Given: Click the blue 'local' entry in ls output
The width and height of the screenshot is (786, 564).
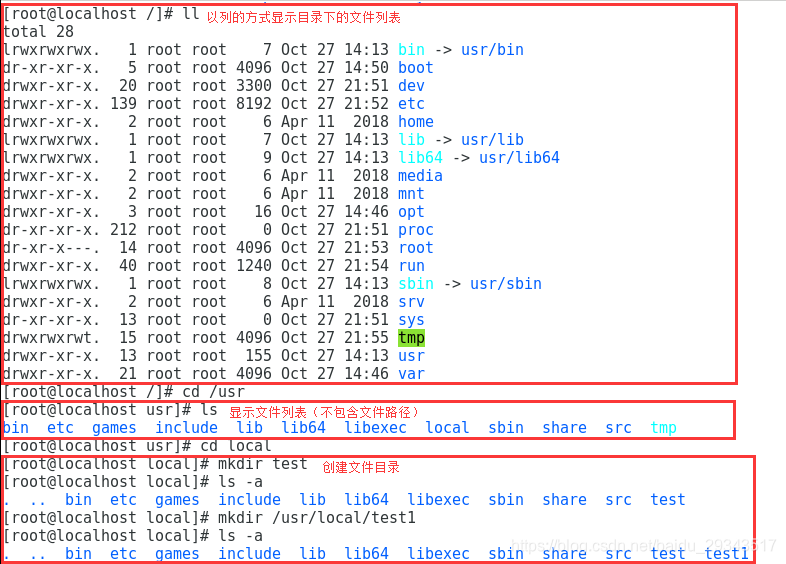Looking at the screenshot, I should pyautogui.click(x=447, y=428).
